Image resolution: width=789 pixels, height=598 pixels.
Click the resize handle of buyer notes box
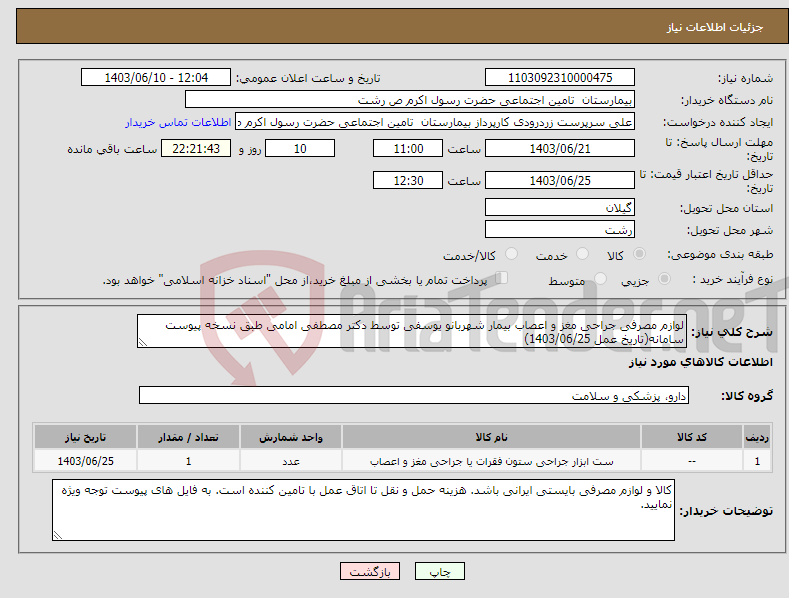pyautogui.click(x=58, y=535)
